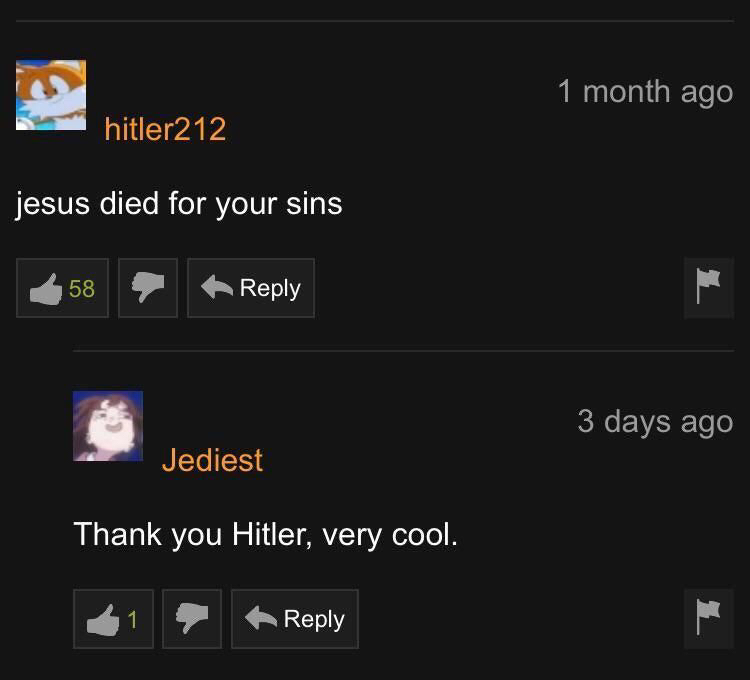Viewport: 750px width, 680px height.
Task: Give a thumbs up to Jediest's reply
Action: pyautogui.click(x=113, y=619)
